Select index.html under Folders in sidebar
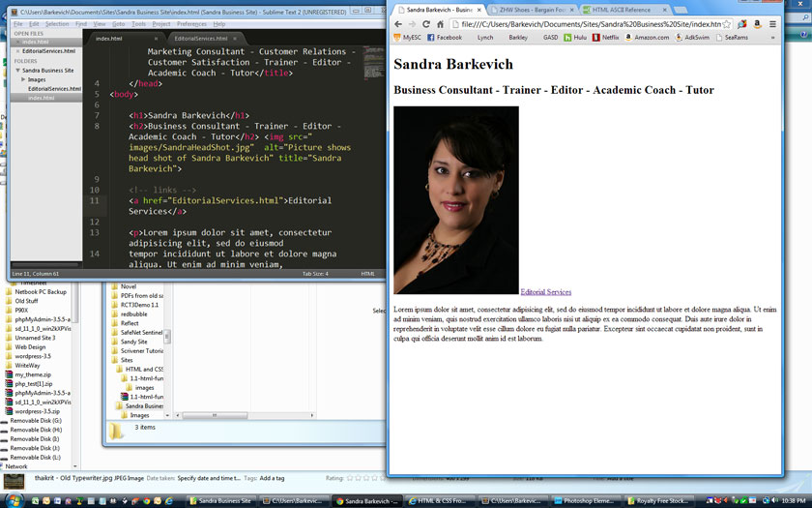 tap(42, 98)
